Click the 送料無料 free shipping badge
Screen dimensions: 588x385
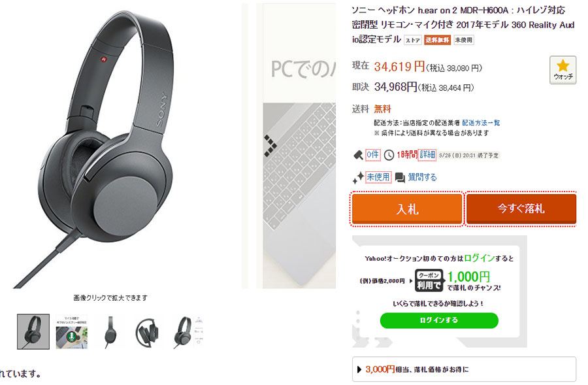(438, 40)
